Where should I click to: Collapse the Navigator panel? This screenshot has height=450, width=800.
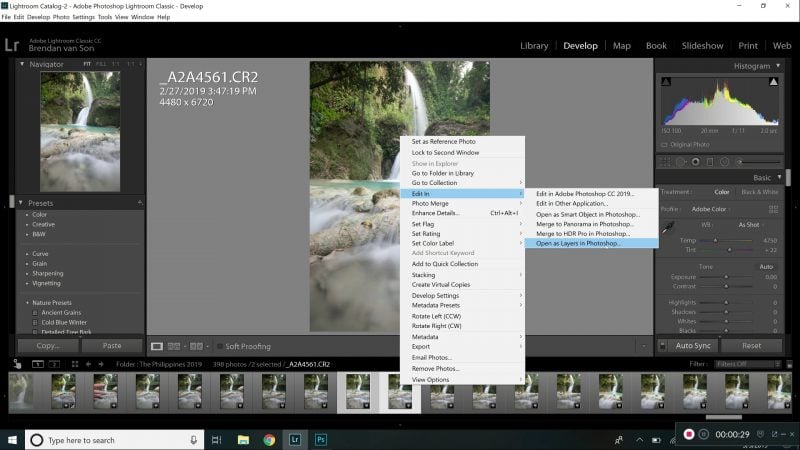(22, 64)
